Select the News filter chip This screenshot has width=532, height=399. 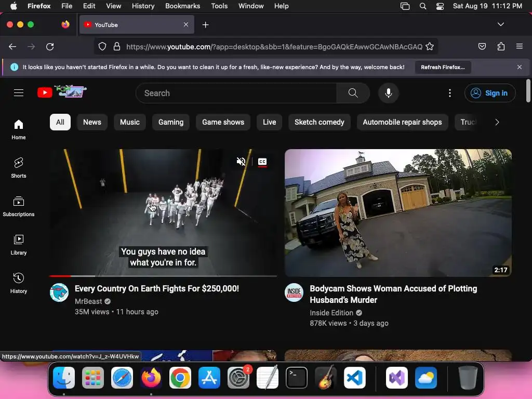[92, 122]
